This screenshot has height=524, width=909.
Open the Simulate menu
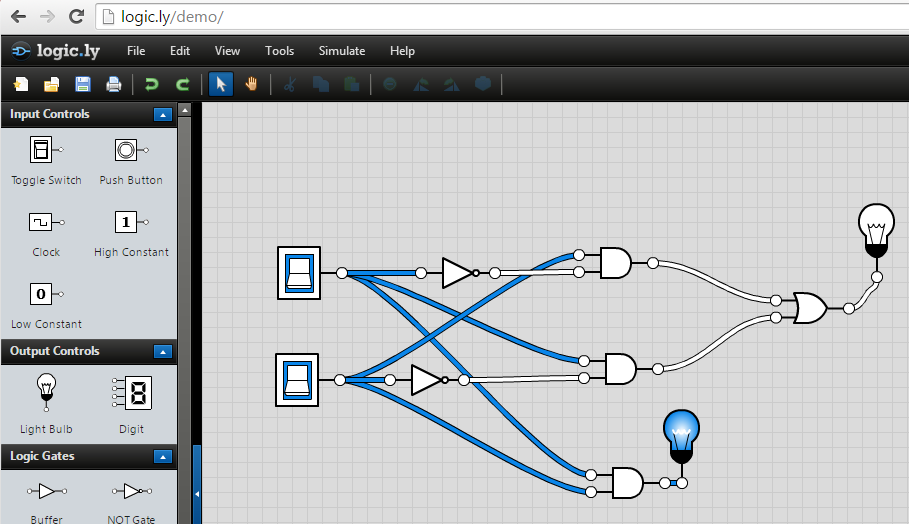point(342,51)
